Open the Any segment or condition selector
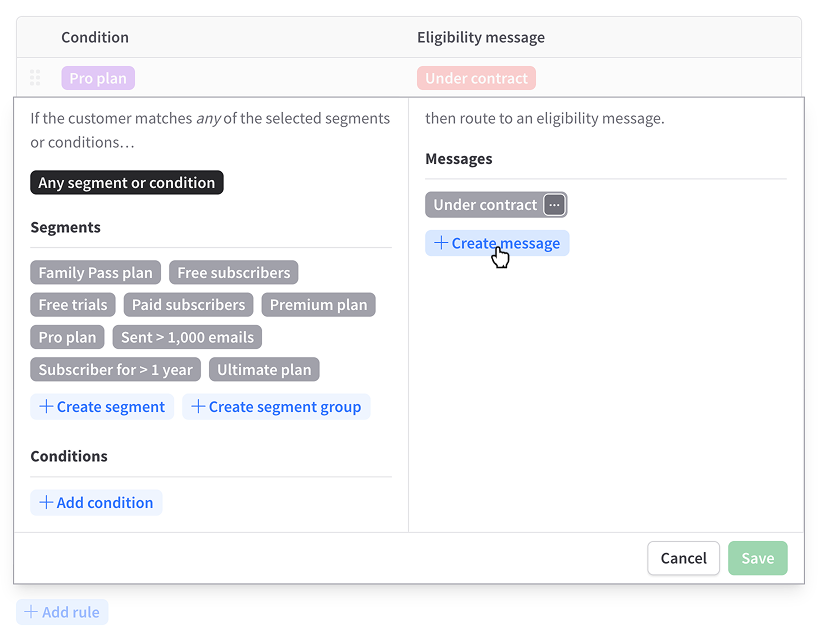Viewport: 818px width, 641px height. coord(126,182)
